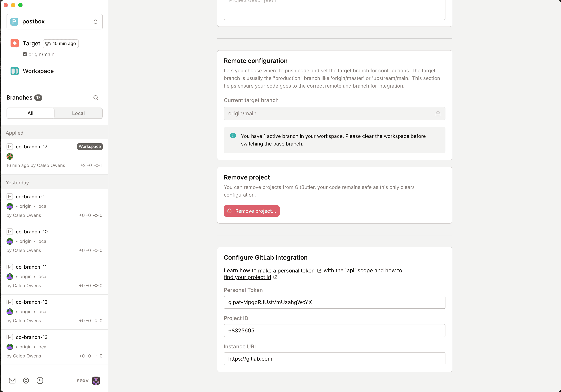Image resolution: width=561 pixels, height=392 pixels.
Task: Click the lock icon in target branch field
Action: pyautogui.click(x=438, y=114)
